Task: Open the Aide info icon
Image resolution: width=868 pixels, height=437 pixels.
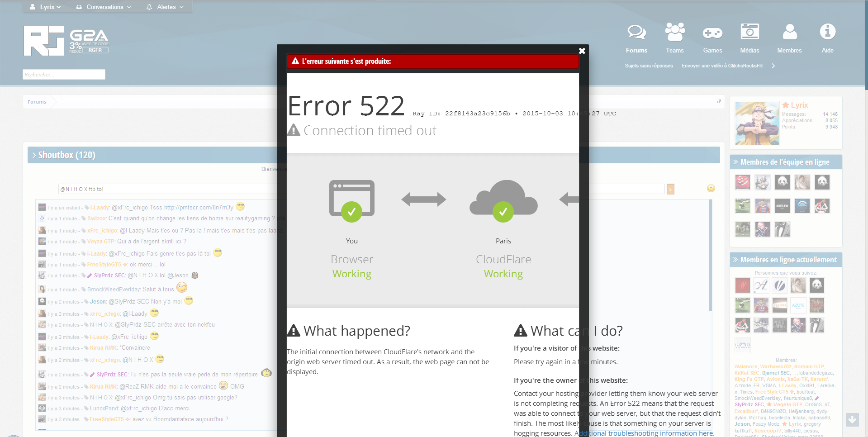Action: pos(828,32)
